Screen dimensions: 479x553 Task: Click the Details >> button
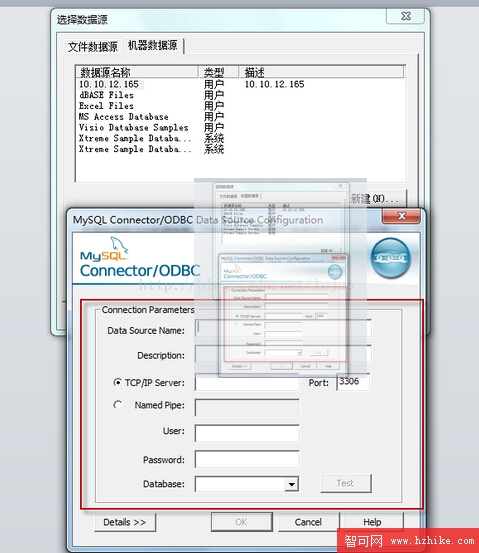[x=125, y=522]
